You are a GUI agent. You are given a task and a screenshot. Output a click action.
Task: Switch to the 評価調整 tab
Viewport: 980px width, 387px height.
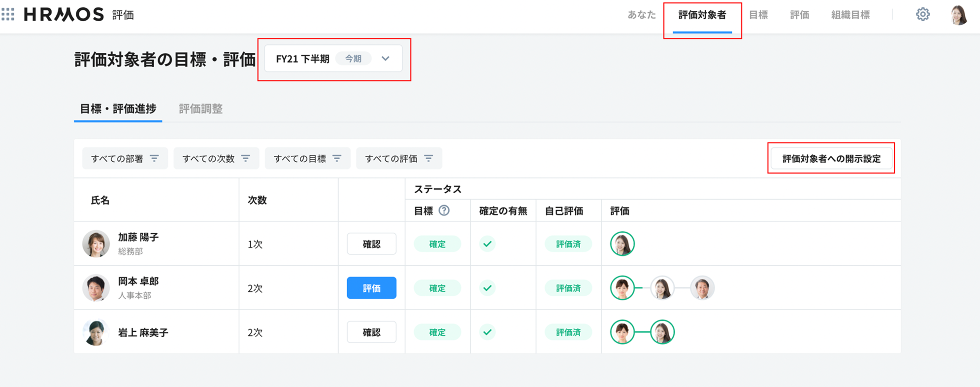[200, 109]
